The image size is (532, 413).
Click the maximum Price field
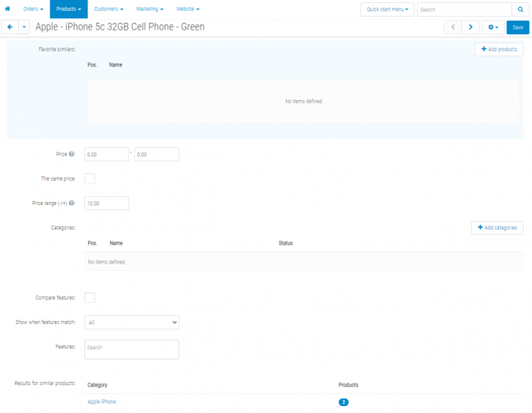click(x=157, y=154)
